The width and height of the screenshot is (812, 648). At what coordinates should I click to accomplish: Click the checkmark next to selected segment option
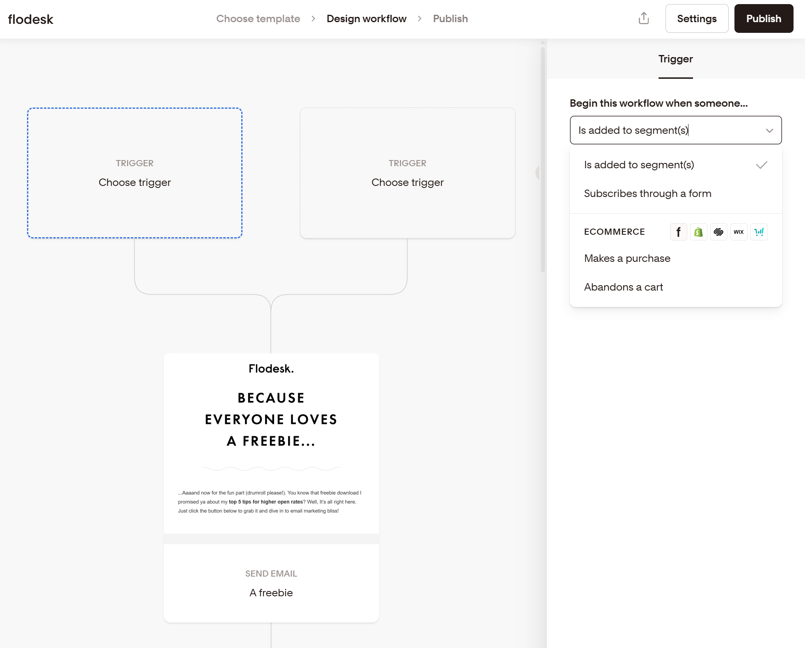pos(761,165)
